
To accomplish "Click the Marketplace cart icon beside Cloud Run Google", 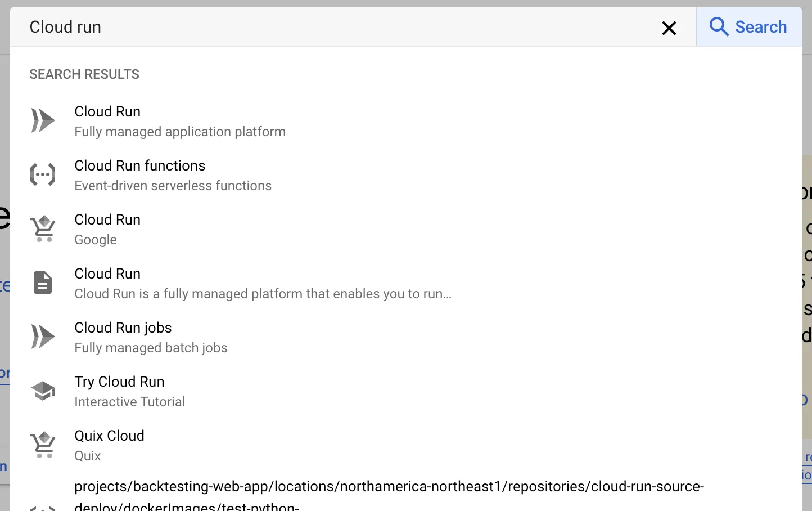I will pyautogui.click(x=43, y=228).
